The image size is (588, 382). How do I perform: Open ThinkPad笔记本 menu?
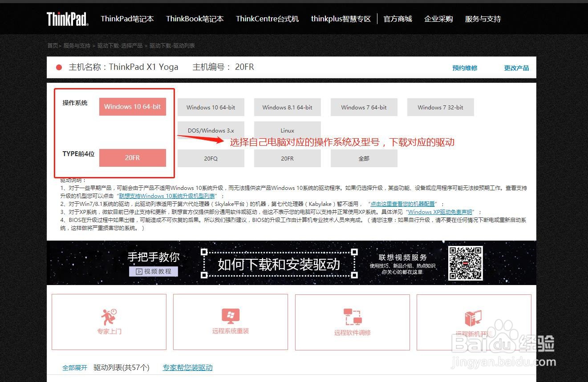point(127,19)
